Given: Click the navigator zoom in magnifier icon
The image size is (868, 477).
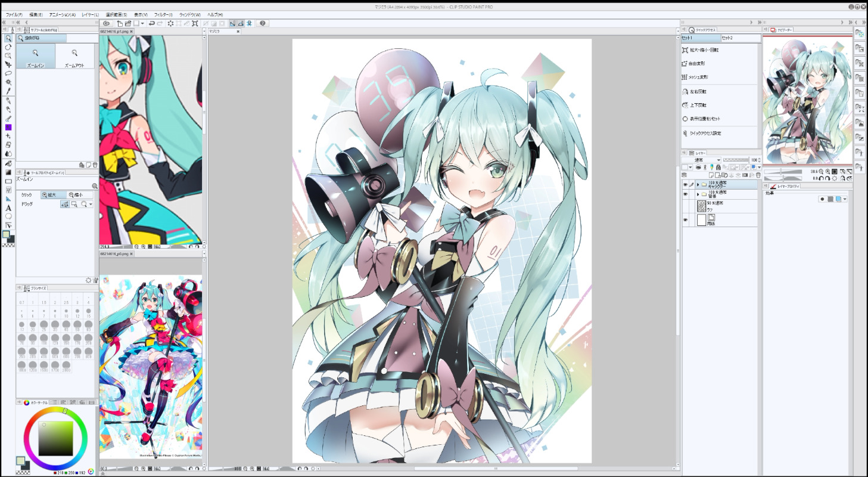Looking at the screenshot, I should [x=828, y=172].
